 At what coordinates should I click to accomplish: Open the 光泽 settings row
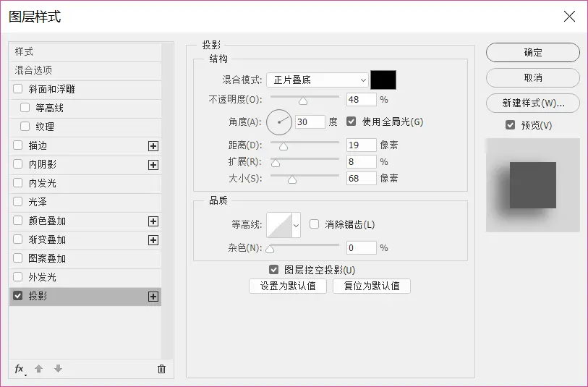85,202
